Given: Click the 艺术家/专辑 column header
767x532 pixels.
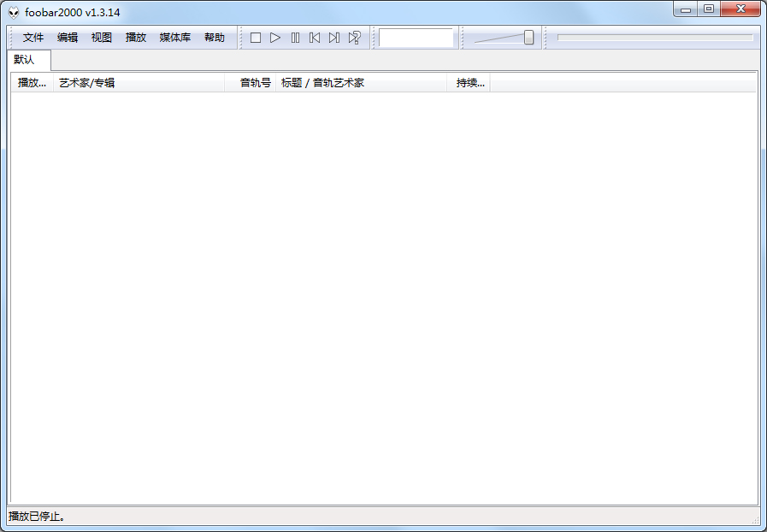Looking at the screenshot, I should pos(139,83).
